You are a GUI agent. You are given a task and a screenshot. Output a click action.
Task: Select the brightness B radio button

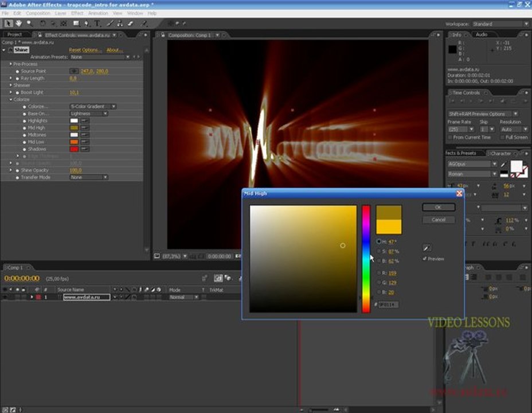click(379, 260)
